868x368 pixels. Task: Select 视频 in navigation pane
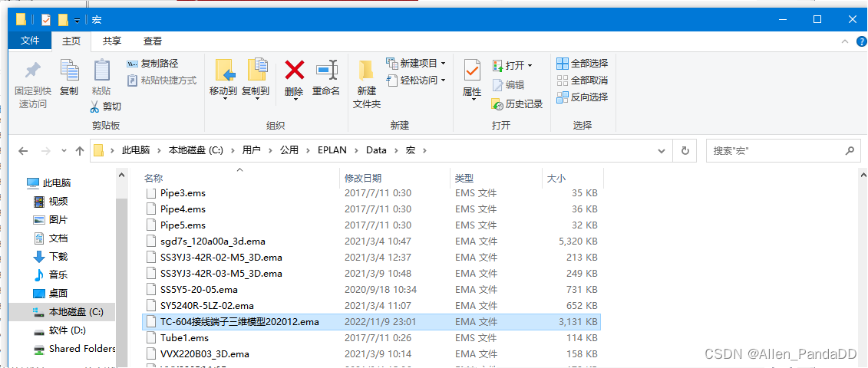click(51, 201)
